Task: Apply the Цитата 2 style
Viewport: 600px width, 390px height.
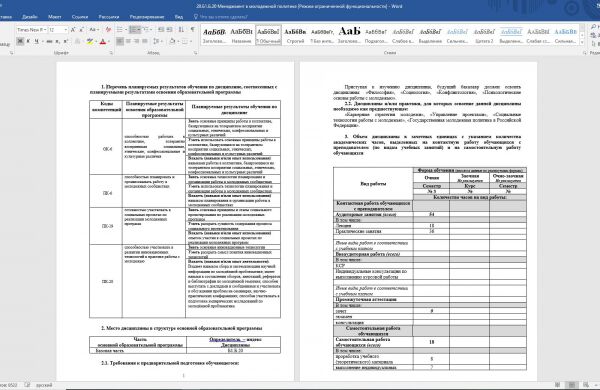Action: (x=484, y=35)
